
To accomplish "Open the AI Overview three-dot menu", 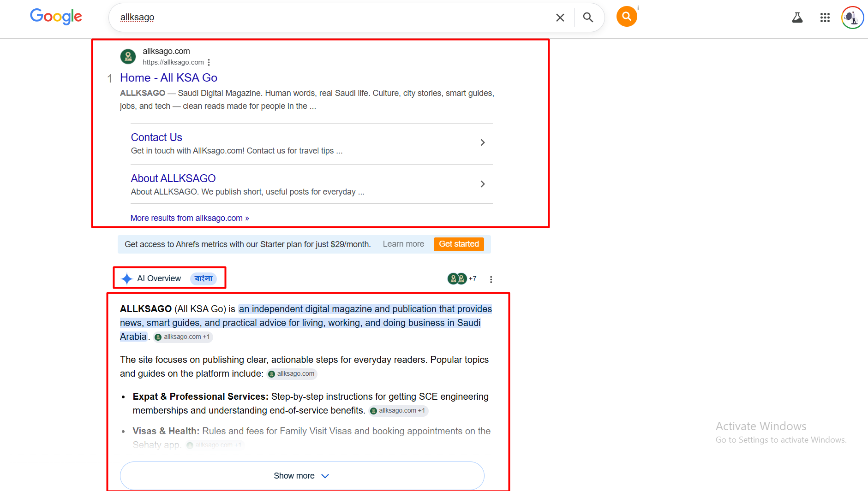I will pyautogui.click(x=491, y=279).
